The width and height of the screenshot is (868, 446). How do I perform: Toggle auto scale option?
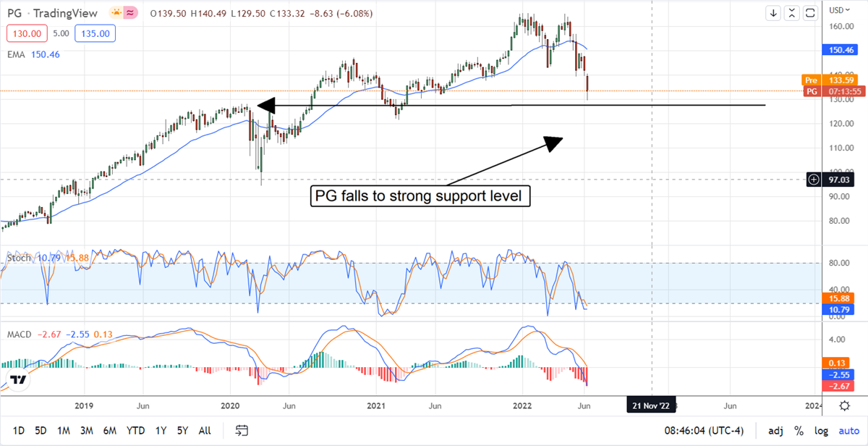[848, 431]
